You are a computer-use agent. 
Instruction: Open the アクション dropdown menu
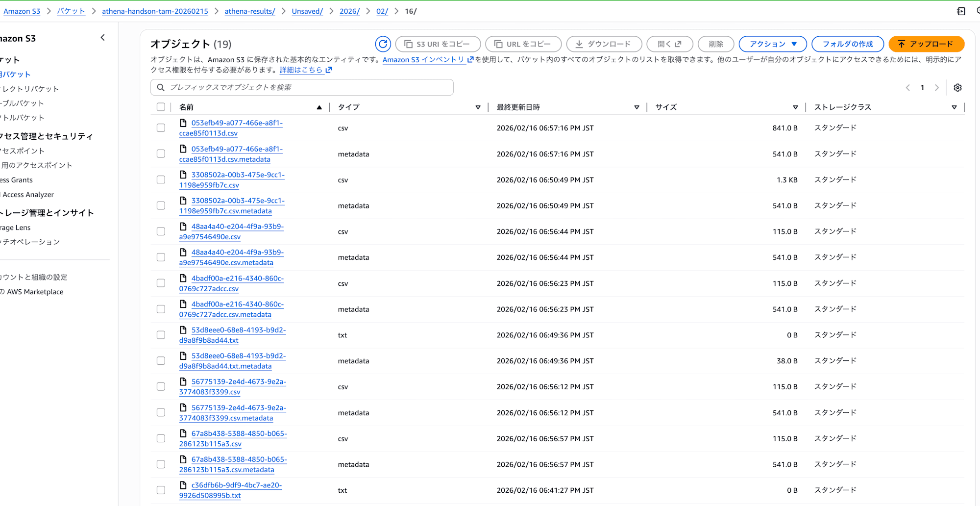click(x=773, y=44)
